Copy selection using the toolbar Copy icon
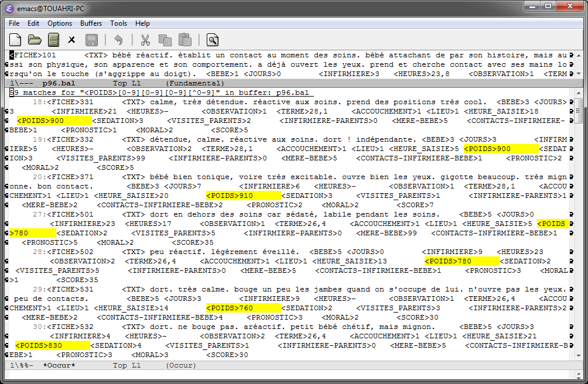The image size is (588, 384). (x=165, y=40)
